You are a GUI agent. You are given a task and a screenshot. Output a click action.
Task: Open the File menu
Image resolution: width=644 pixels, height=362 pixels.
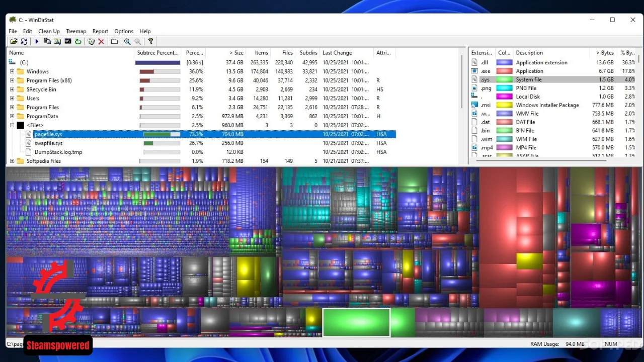click(x=13, y=31)
